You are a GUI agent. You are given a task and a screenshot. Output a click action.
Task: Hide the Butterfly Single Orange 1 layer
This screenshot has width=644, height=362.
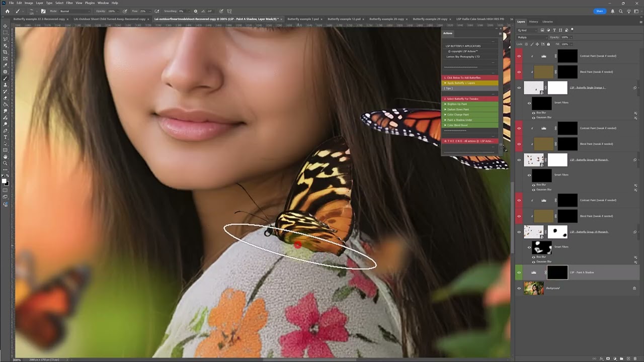click(x=519, y=87)
